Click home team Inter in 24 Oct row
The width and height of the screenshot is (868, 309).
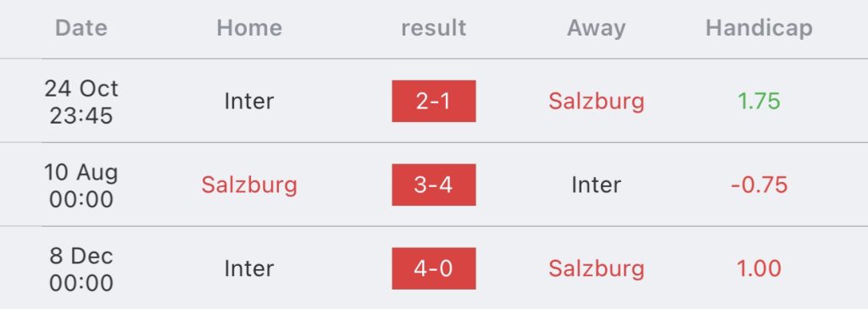pyautogui.click(x=249, y=101)
